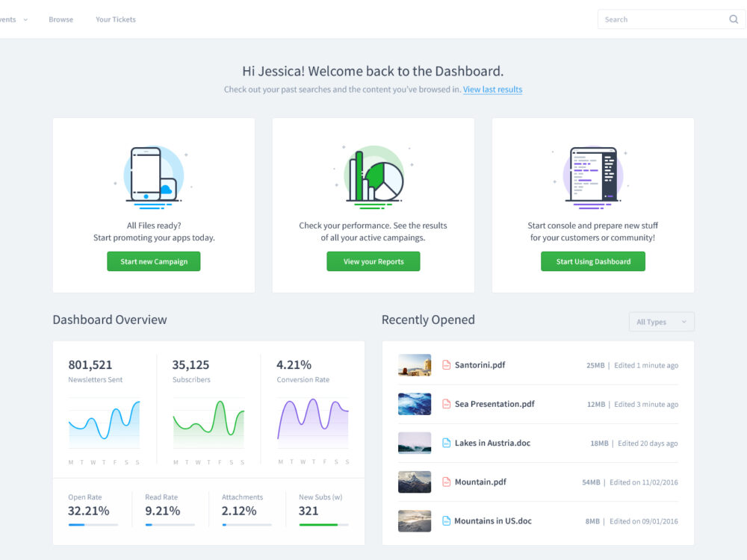
Task: Select Your Tickets in the navigation
Action: coord(115,19)
